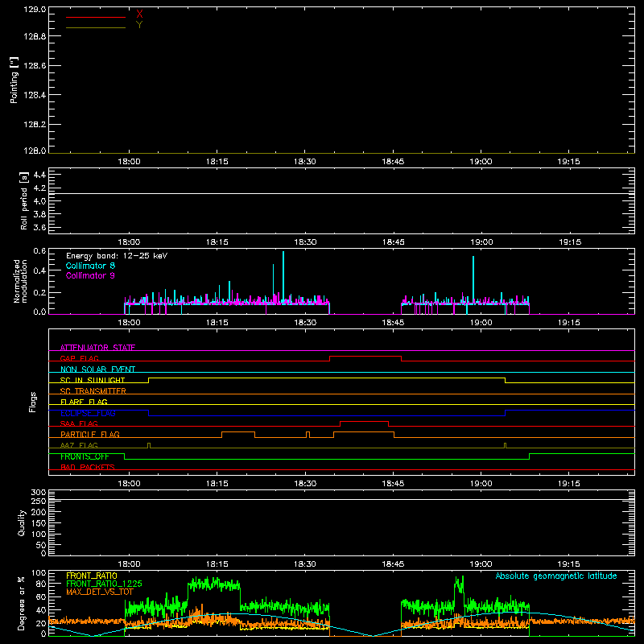Click the "Roll period [s]" axis title
This screenshot has height=644, width=644.
pyautogui.click(x=24, y=200)
